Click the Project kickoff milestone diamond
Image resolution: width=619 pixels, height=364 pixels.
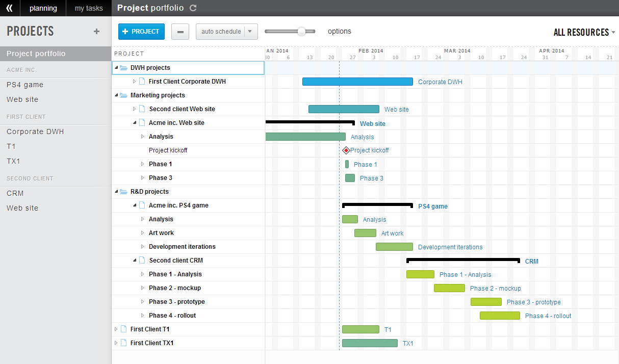pyautogui.click(x=346, y=150)
